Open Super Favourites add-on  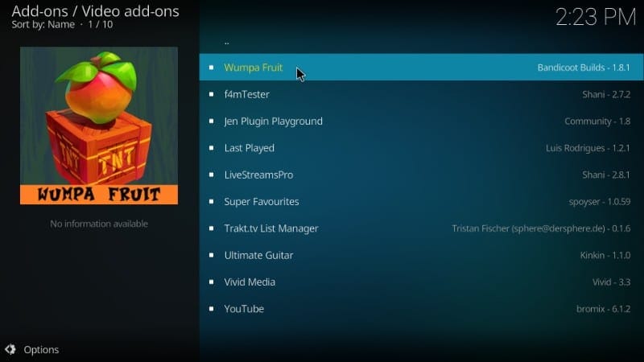click(421, 202)
